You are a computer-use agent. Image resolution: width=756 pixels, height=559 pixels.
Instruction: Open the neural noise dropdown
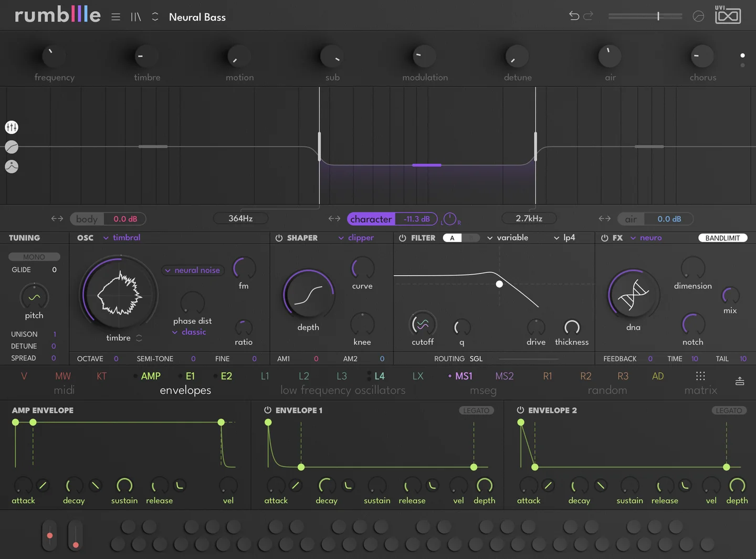click(193, 270)
